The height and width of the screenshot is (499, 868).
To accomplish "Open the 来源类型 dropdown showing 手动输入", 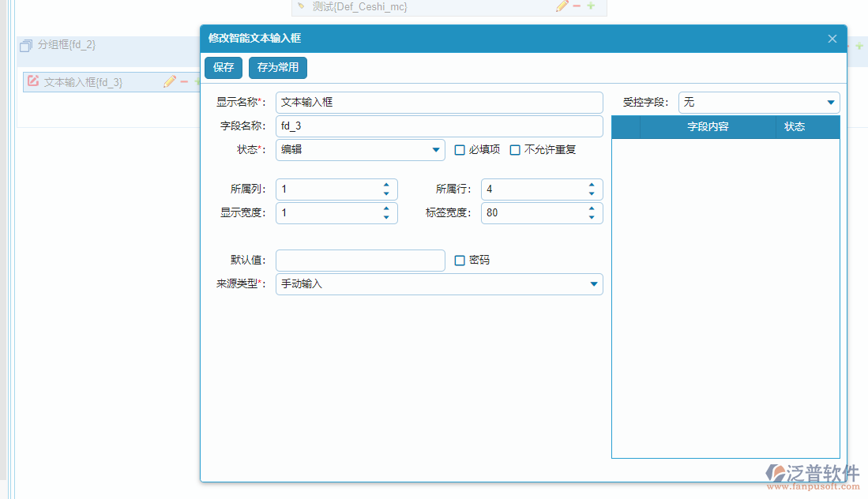I will 593,284.
